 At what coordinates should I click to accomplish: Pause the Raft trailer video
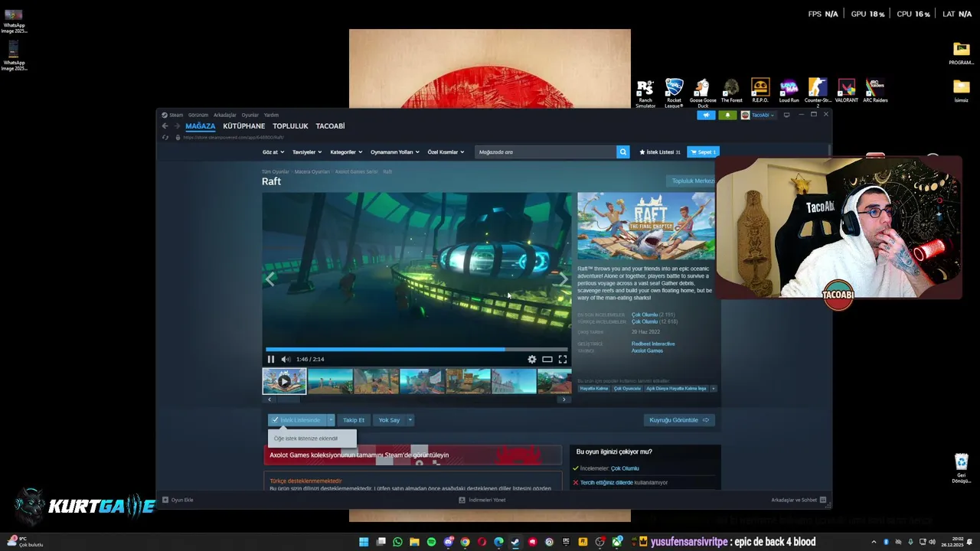pos(271,359)
